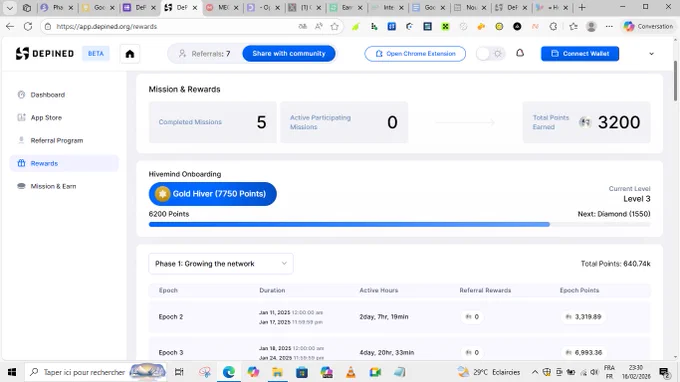This screenshot has height=382, width=680.
Task: Reload the page with refresh icon
Action: 28,26
